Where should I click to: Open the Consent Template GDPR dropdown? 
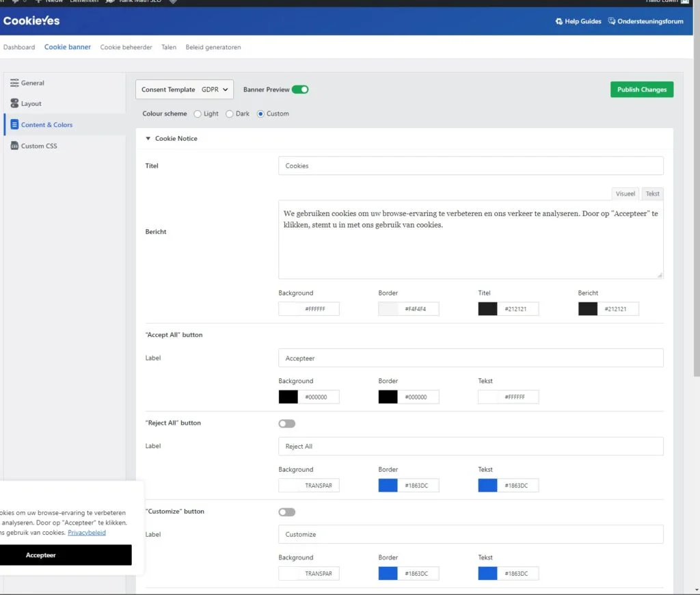coord(185,90)
